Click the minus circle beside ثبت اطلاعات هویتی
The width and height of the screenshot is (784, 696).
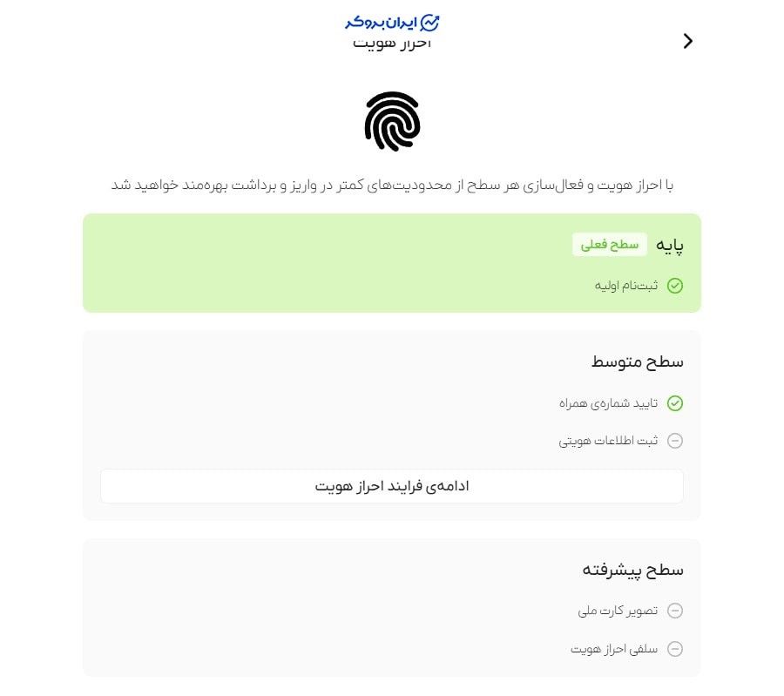click(675, 441)
